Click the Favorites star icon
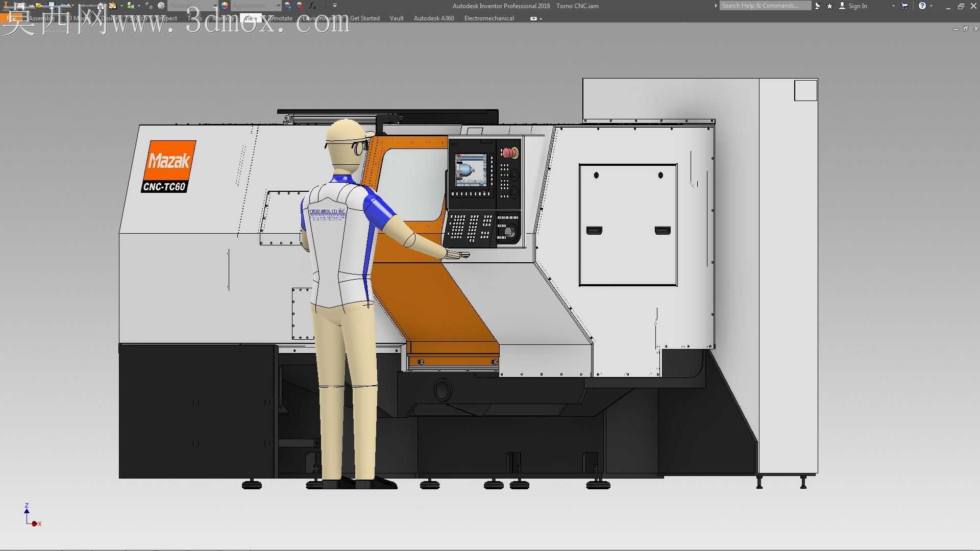This screenshot has width=980, height=551. pyautogui.click(x=829, y=6)
